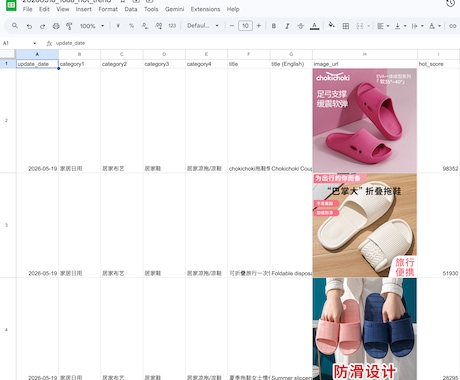The image size is (460, 380).
Task: Open the Data menu
Action: coord(131,9)
